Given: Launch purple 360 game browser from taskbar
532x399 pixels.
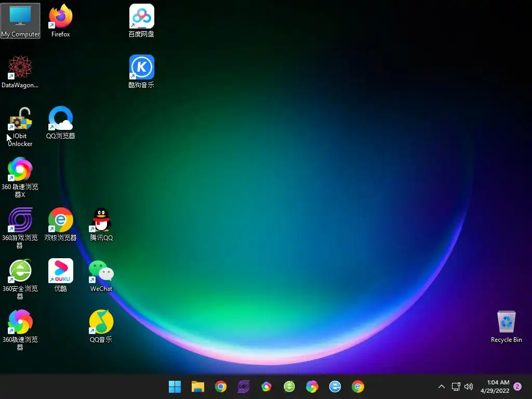Looking at the screenshot, I should 244,387.
